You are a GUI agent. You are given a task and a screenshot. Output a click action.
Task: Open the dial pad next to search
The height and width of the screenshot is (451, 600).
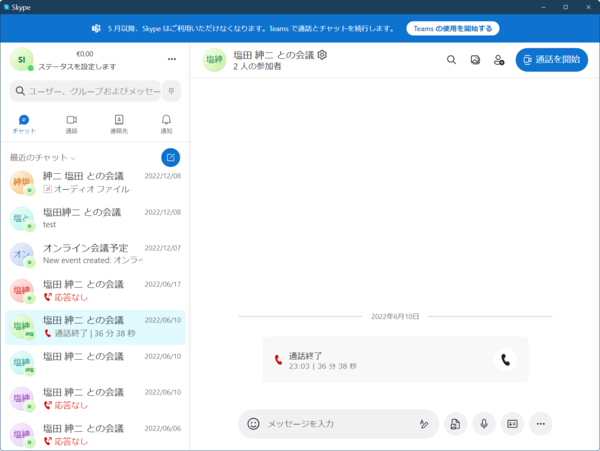pyautogui.click(x=171, y=91)
